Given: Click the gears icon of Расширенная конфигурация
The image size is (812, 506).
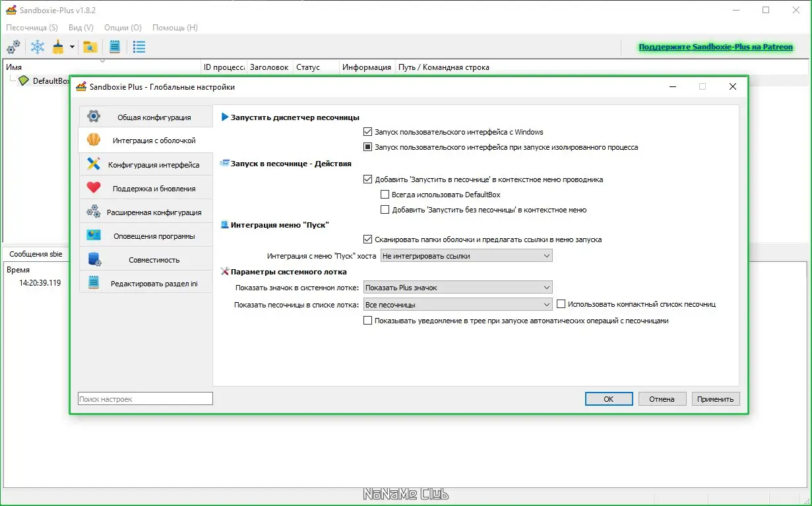Looking at the screenshot, I should [94, 212].
